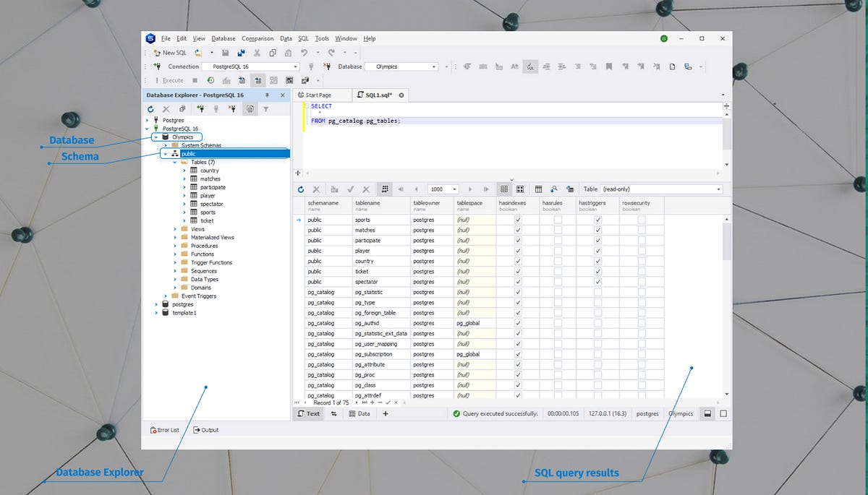Collapse the public schema node
The height and width of the screenshot is (495, 868).
coord(166,153)
